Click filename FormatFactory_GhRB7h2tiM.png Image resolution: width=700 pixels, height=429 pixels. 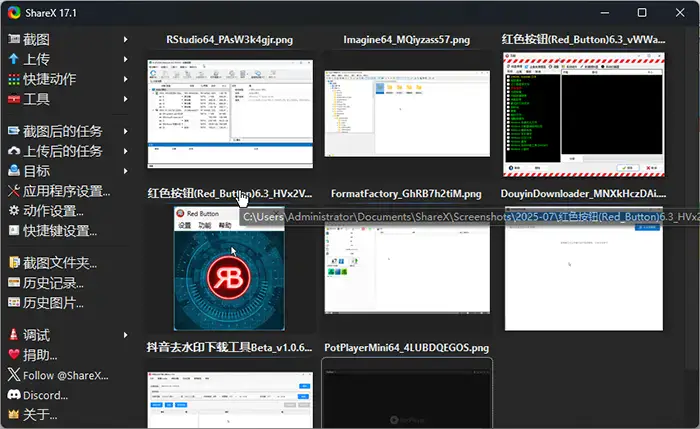[406, 194]
